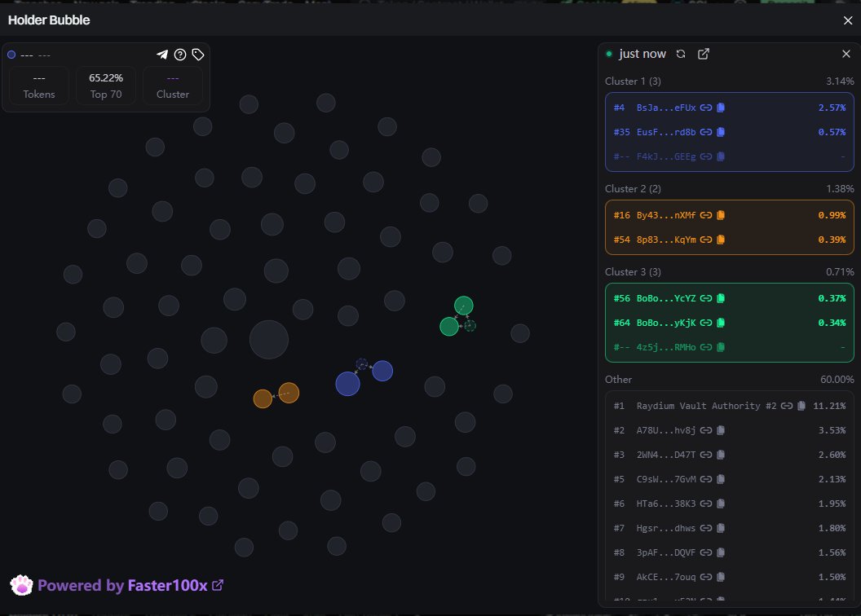Click the upper green cluster bubble

(463, 306)
